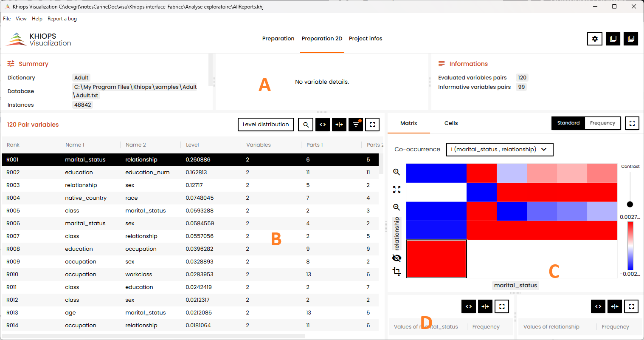
Task: Select row R003 relationship / sex
Action: point(190,185)
